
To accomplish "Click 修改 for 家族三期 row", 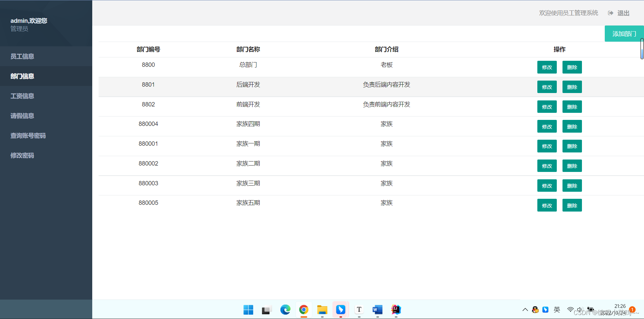I will (547, 186).
